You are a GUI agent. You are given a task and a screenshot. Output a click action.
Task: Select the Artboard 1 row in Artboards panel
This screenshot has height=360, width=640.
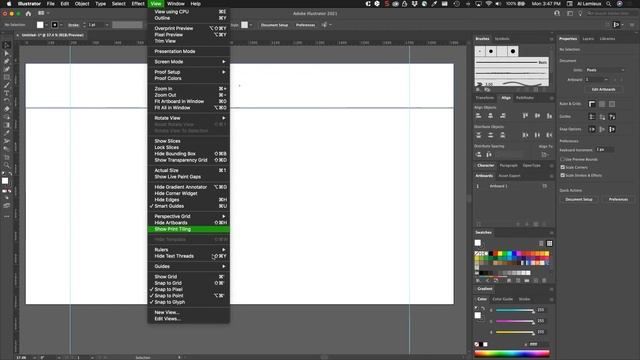click(x=513, y=186)
